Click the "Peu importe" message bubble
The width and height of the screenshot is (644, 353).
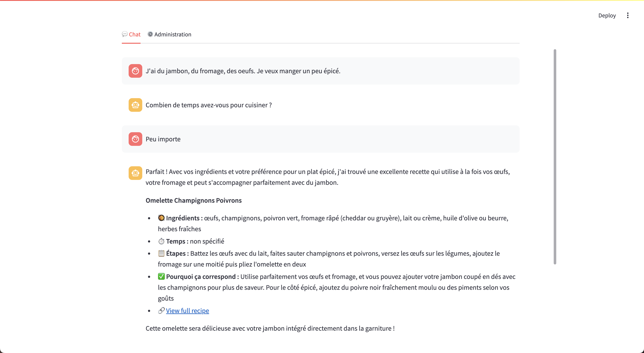[x=163, y=139]
